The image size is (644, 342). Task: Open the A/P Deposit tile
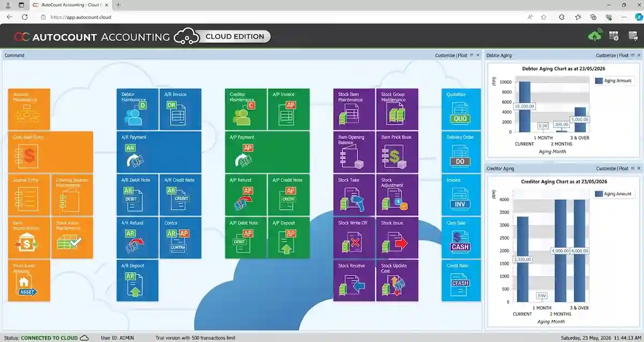pos(289,238)
